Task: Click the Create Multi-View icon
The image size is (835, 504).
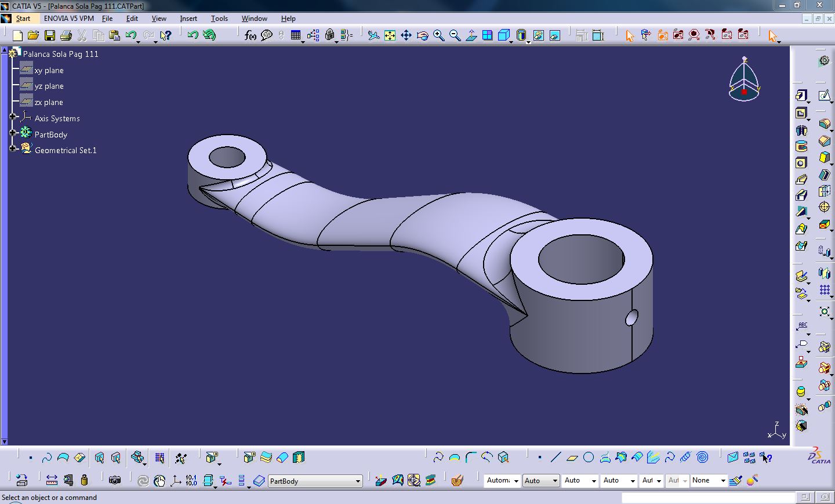Action: (488, 35)
